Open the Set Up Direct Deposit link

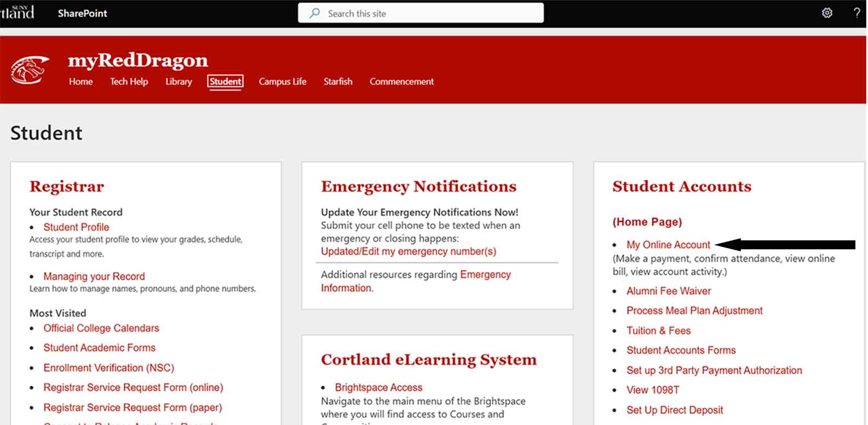click(675, 410)
